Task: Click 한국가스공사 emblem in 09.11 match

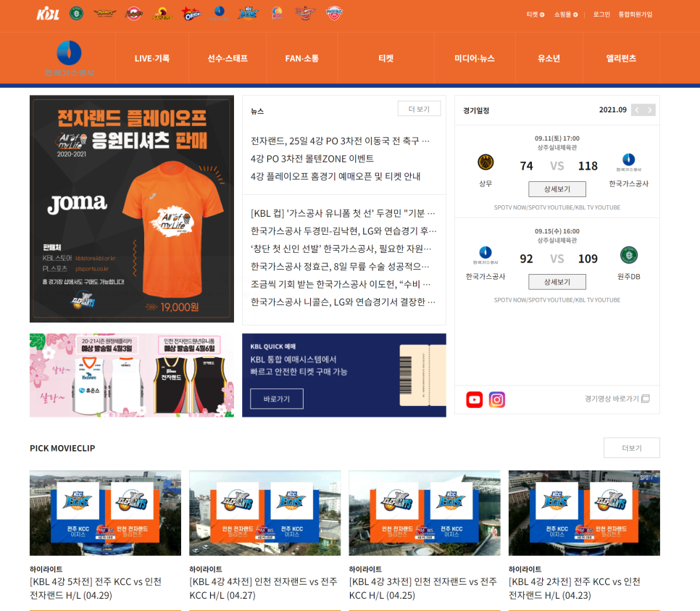Action: (x=629, y=162)
